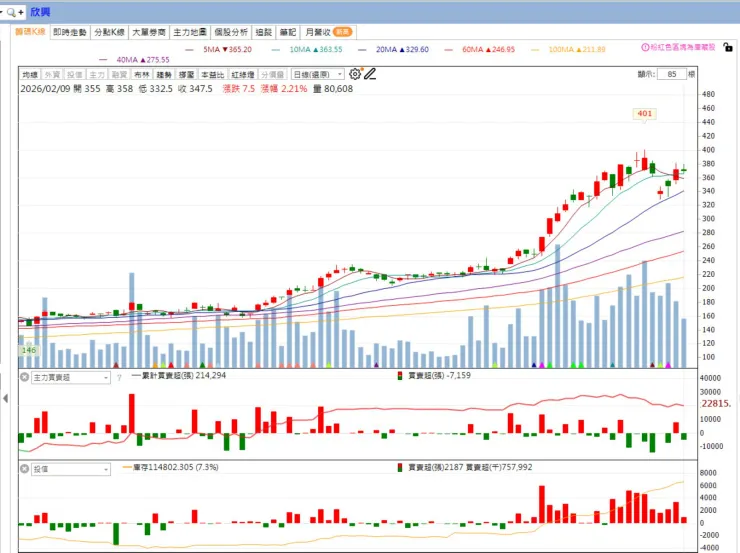Click the displayed bar count field showing 85
Screen dimensions: 740x553
tap(672, 74)
